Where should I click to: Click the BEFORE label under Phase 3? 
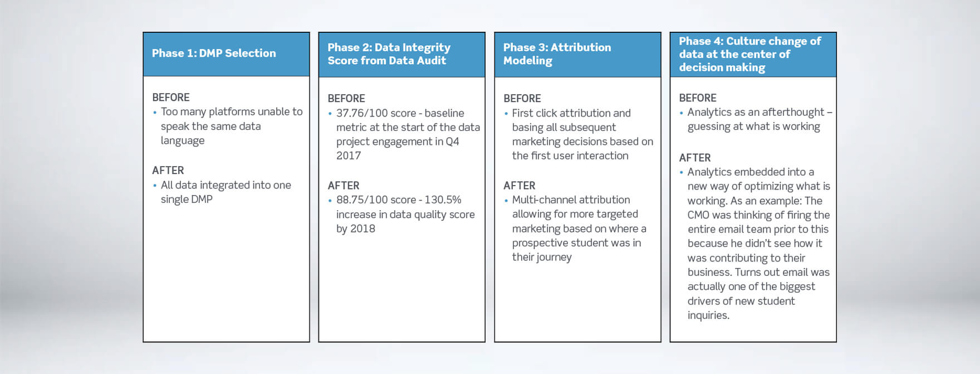coord(522,98)
